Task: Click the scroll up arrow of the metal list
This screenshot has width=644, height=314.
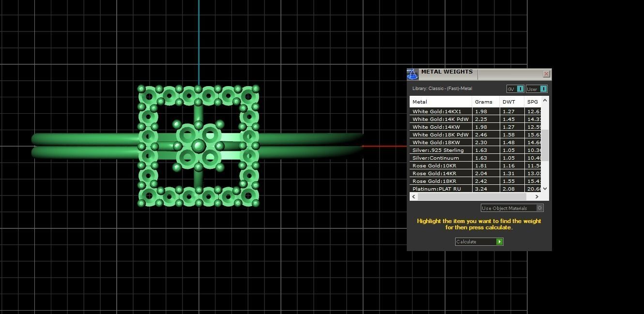Action: 545,100
